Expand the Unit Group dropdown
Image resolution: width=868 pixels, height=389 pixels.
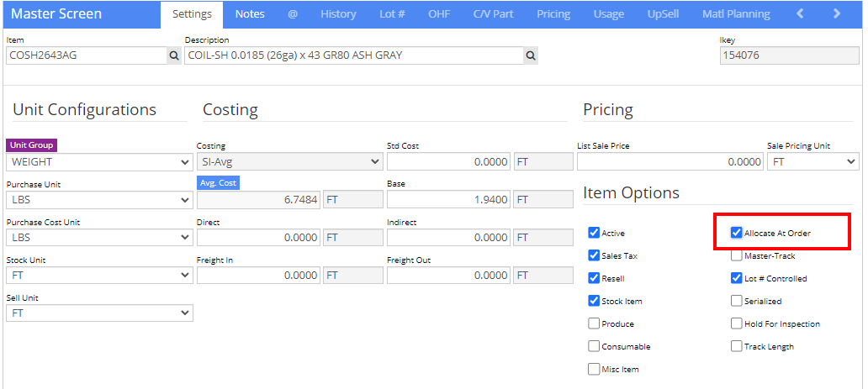(100, 161)
